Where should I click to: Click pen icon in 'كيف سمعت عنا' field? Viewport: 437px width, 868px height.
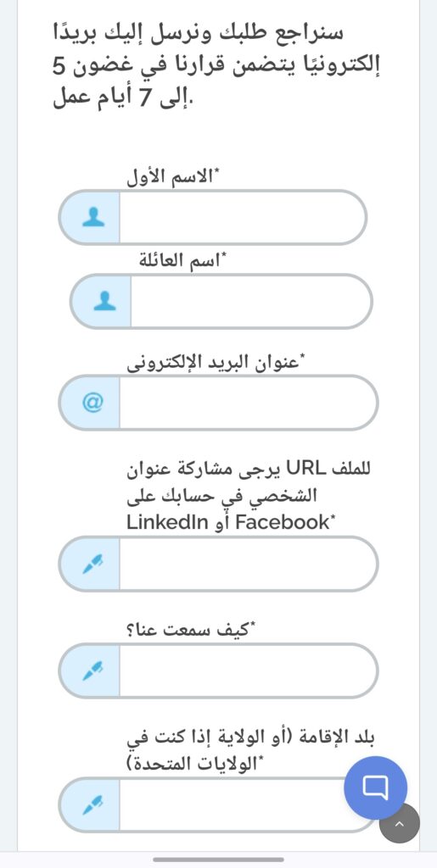[92, 671]
